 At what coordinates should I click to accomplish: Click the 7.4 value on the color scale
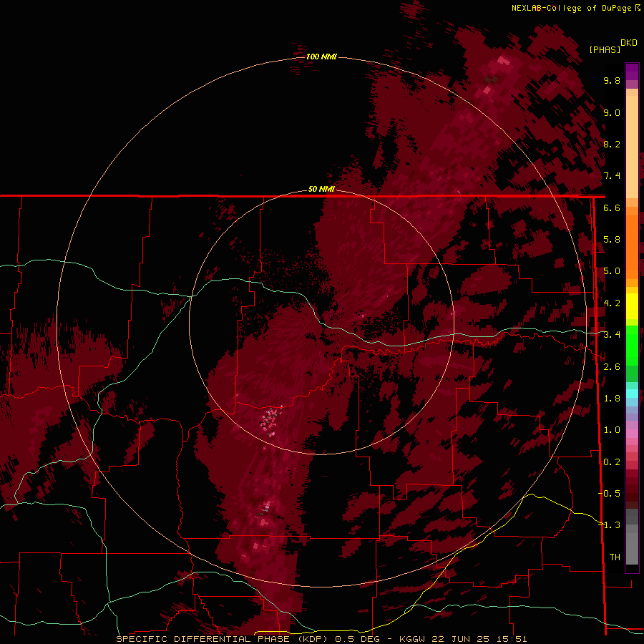pyautogui.click(x=612, y=176)
